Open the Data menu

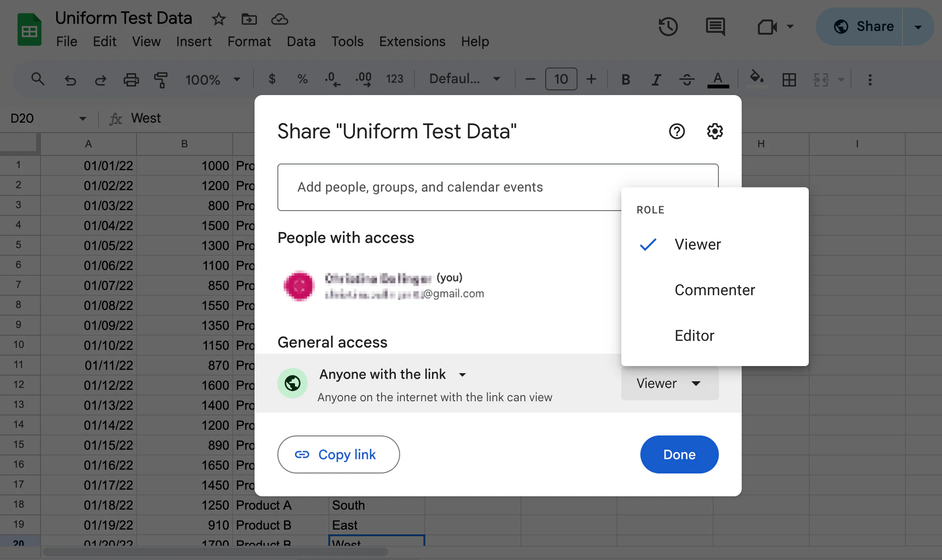301,42
